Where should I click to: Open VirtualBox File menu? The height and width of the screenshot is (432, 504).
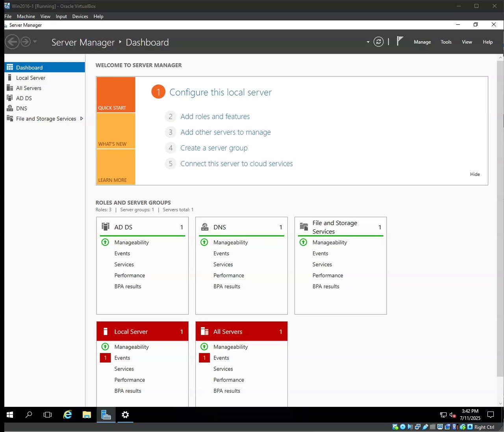pos(8,16)
